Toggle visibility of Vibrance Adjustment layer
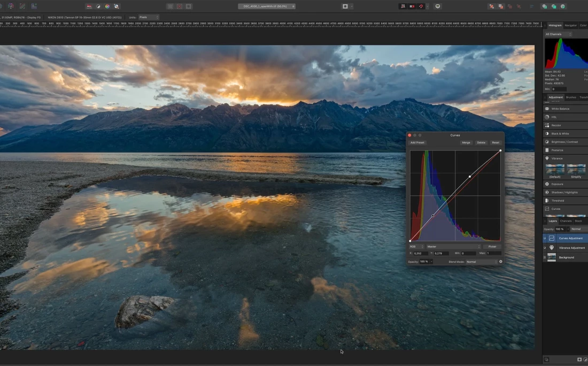Image resolution: width=588 pixels, height=366 pixels. point(545,248)
